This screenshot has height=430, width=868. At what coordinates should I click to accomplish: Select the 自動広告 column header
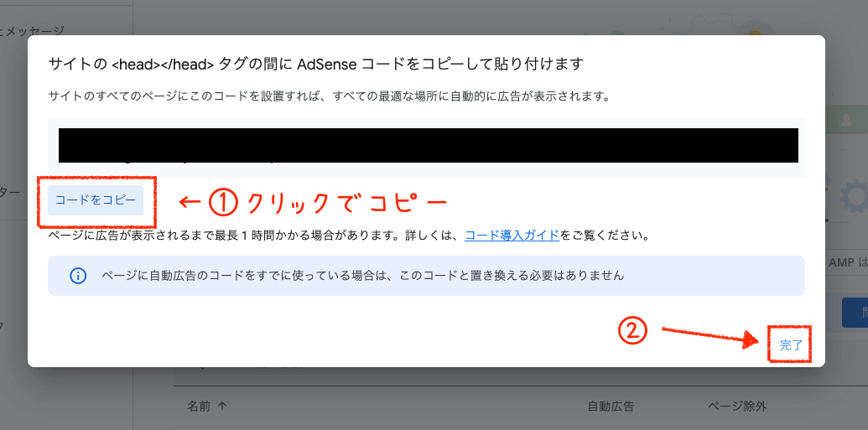tap(611, 407)
